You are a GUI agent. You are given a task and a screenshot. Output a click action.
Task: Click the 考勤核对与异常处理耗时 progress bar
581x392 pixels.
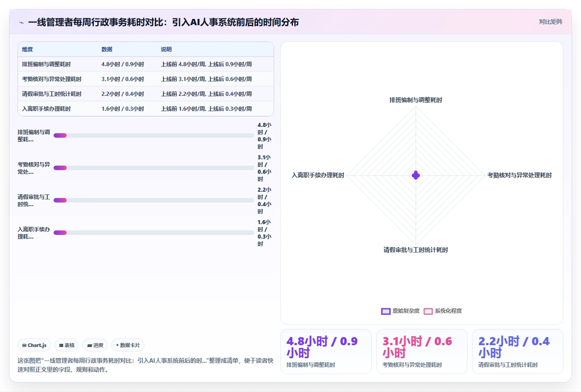coord(154,168)
